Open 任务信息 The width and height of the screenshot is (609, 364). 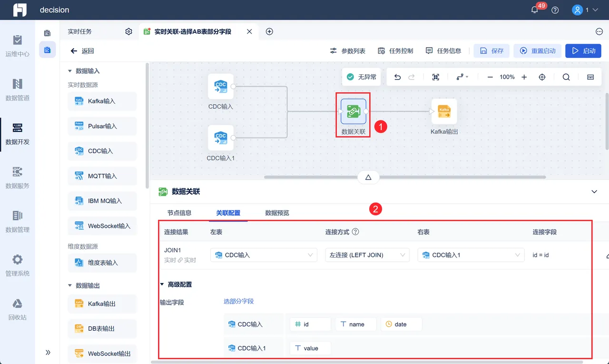pos(443,51)
